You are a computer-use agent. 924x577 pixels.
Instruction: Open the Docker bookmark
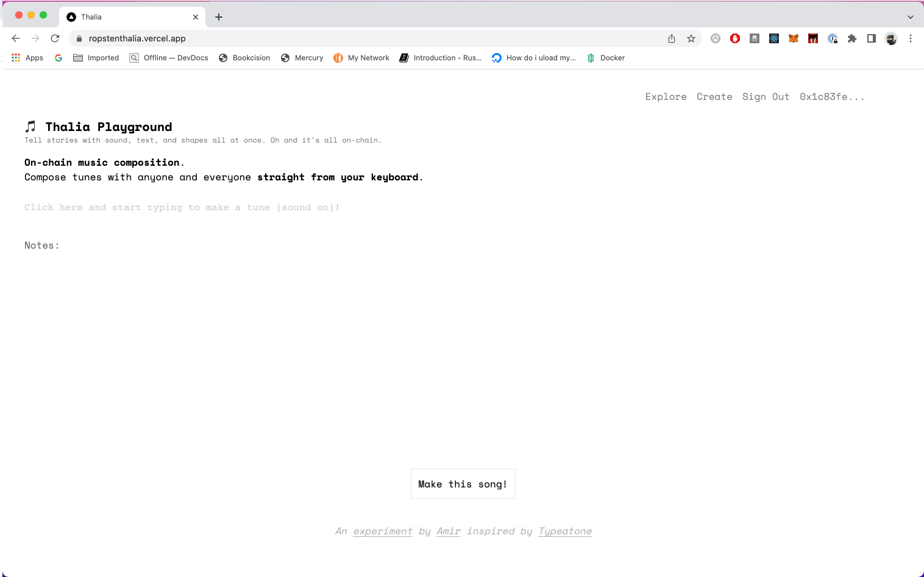pos(606,58)
